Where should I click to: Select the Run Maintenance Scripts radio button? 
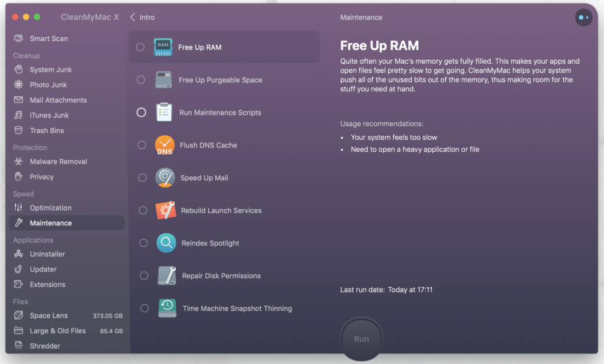point(142,112)
